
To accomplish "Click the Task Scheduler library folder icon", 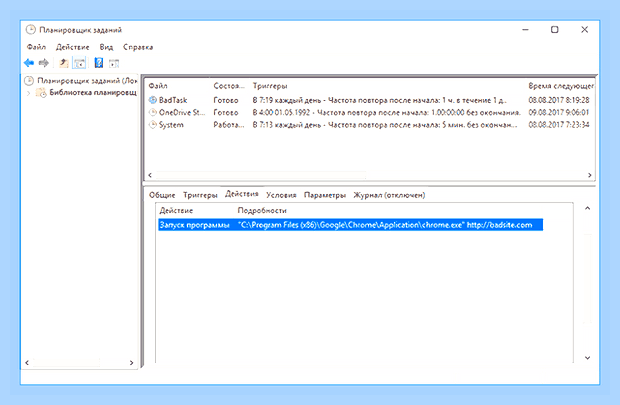I will pos(41,93).
